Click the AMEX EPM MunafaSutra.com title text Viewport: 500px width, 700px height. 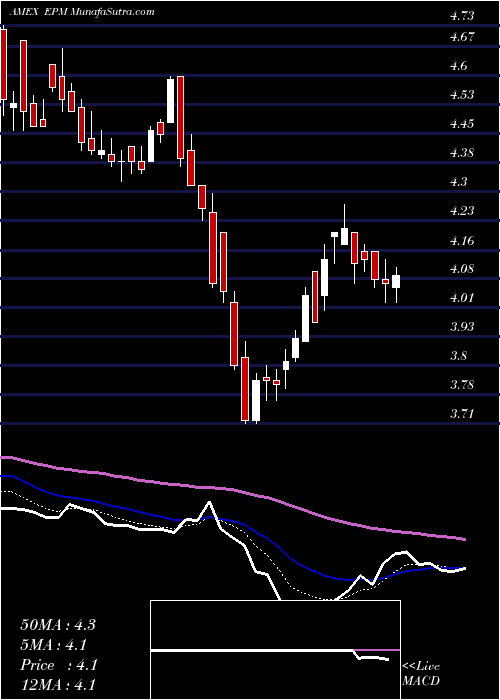pos(83,12)
